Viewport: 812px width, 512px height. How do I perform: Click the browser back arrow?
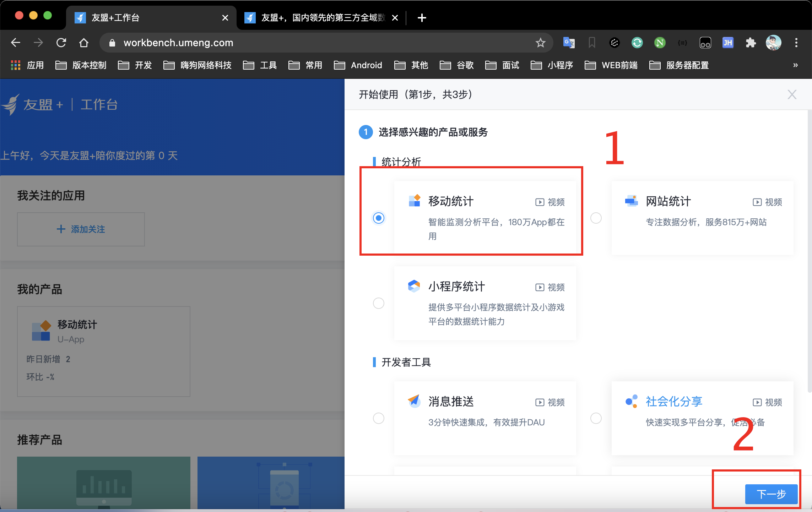click(16, 43)
